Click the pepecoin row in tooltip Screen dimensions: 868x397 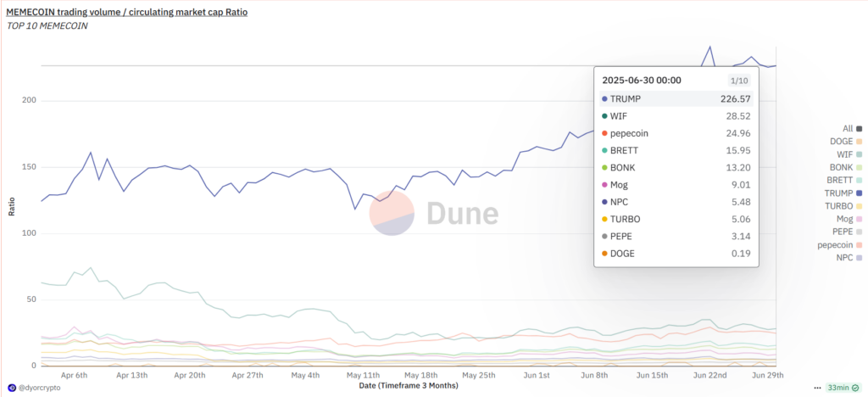(x=676, y=133)
